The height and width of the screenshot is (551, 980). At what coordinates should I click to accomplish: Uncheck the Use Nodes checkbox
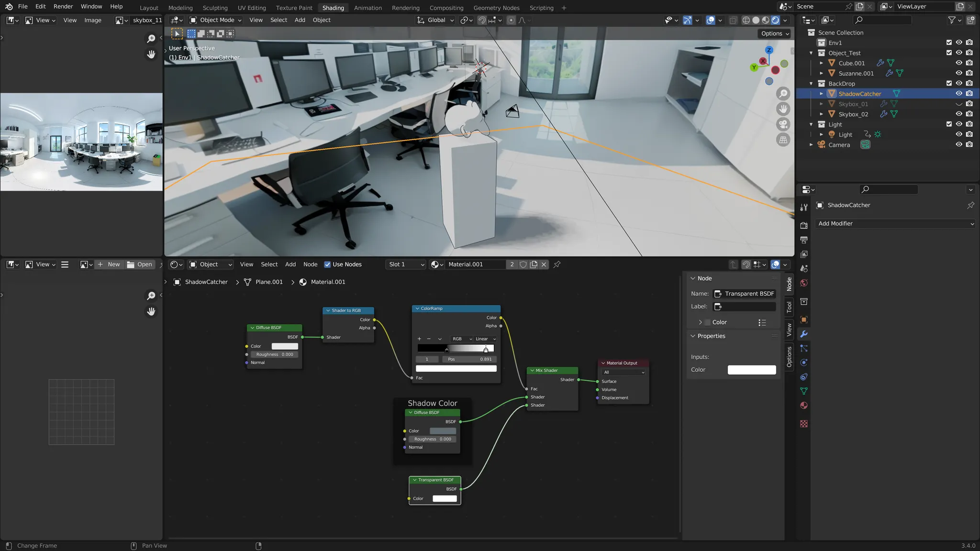(x=327, y=264)
